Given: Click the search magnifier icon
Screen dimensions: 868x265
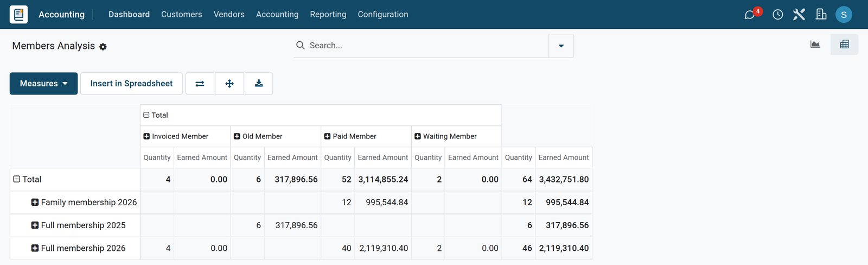Looking at the screenshot, I should [300, 45].
